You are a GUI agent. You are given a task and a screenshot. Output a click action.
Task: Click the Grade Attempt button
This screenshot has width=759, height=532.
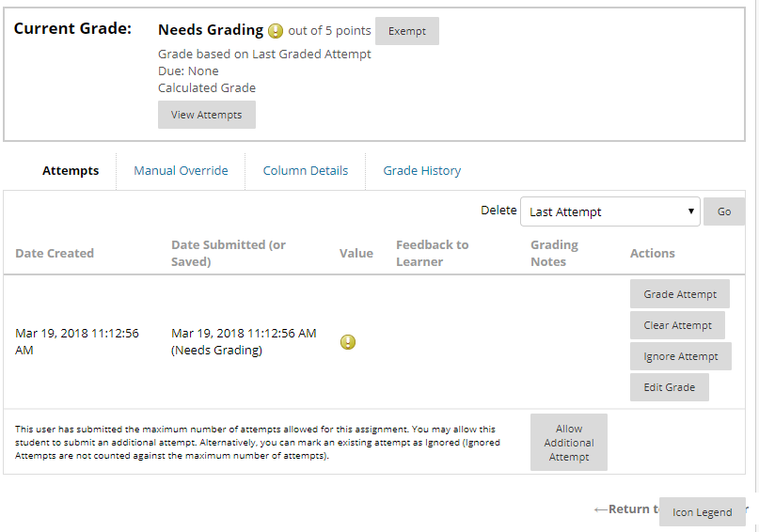680,294
